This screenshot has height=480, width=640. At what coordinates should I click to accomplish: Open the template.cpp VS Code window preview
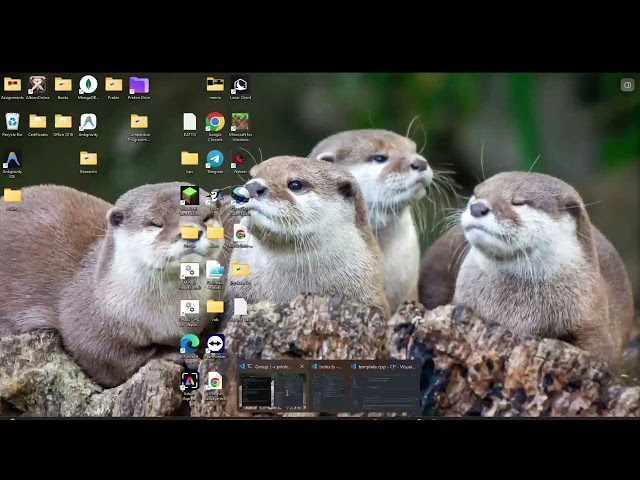[x=384, y=386]
